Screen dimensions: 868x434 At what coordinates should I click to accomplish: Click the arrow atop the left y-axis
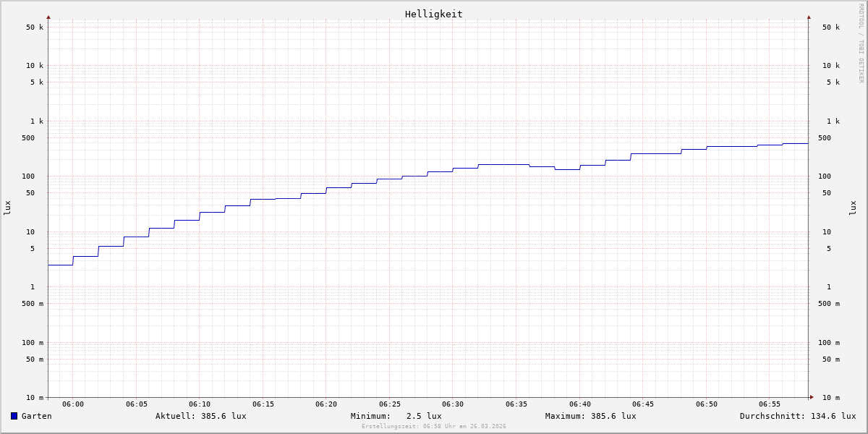tap(48, 17)
